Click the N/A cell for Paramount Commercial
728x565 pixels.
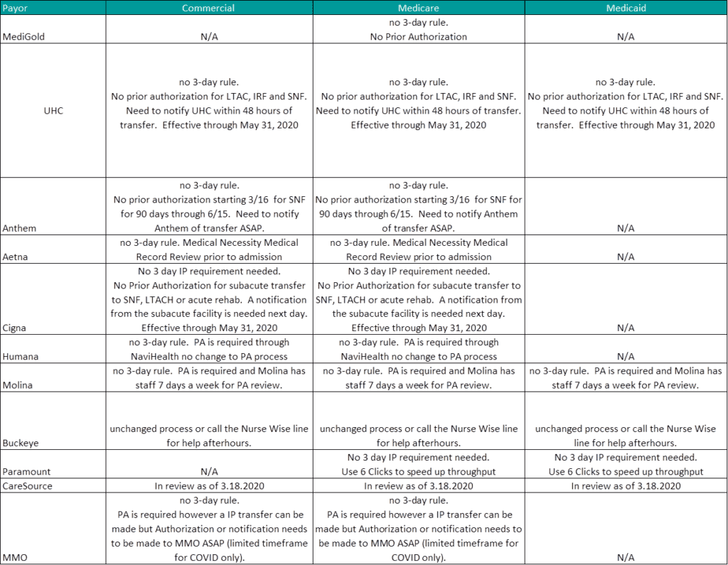208,471
